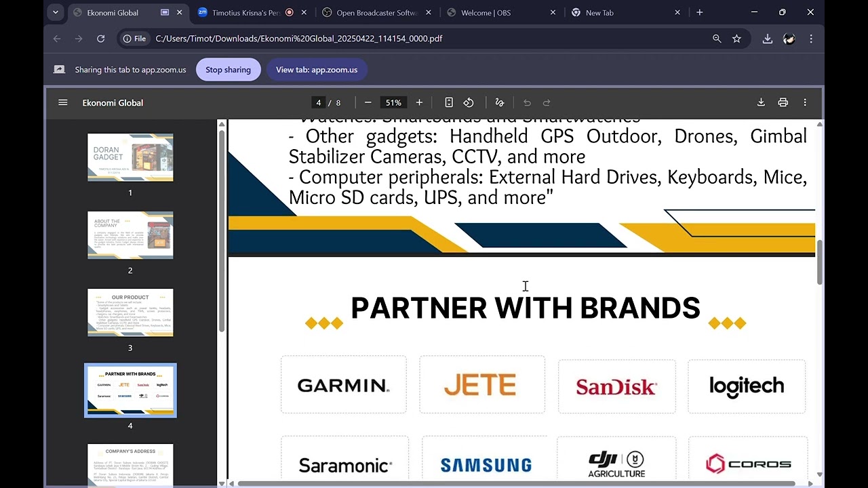Image resolution: width=868 pixels, height=488 pixels.
Task: Rotate the PDF counterclockwise
Action: 469,102
